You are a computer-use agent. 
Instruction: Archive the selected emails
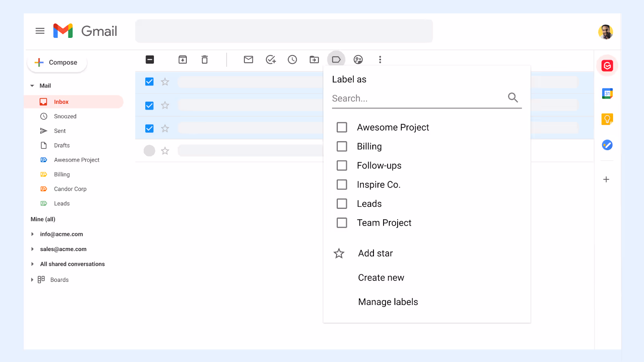point(183,60)
